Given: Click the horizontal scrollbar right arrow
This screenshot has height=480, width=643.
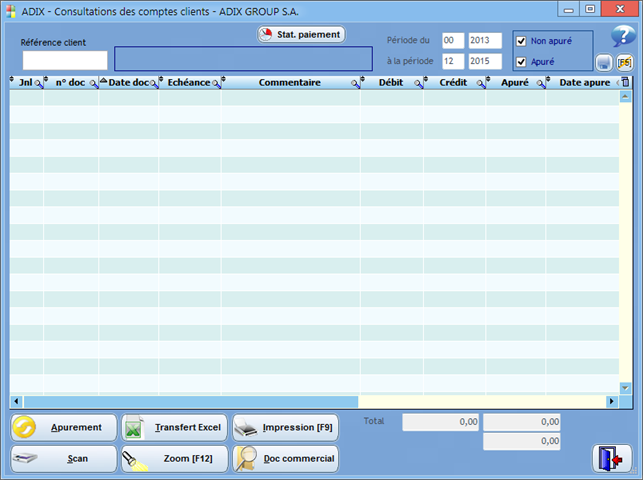Looking at the screenshot, I should pos(611,401).
